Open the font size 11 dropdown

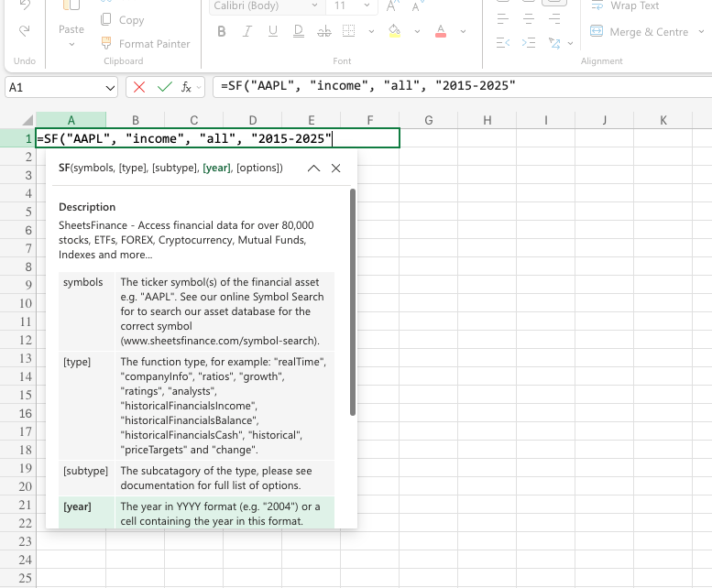tap(367, 5)
